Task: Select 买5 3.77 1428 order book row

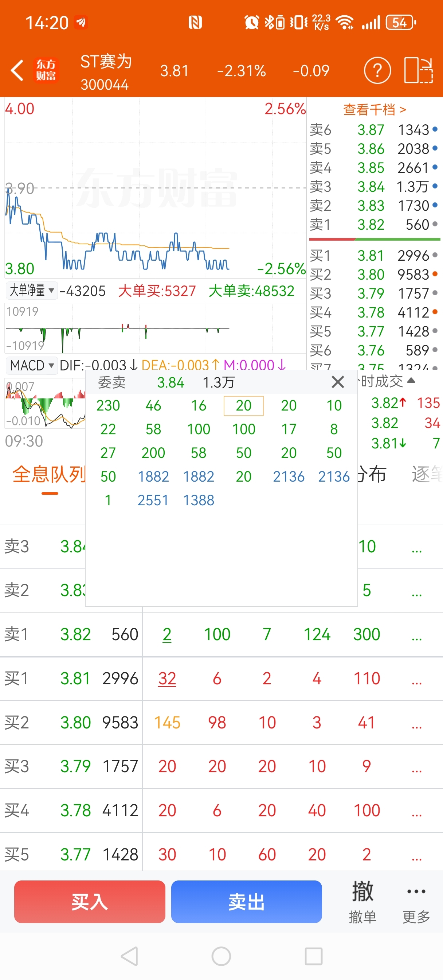Action: [x=374, y=332]
